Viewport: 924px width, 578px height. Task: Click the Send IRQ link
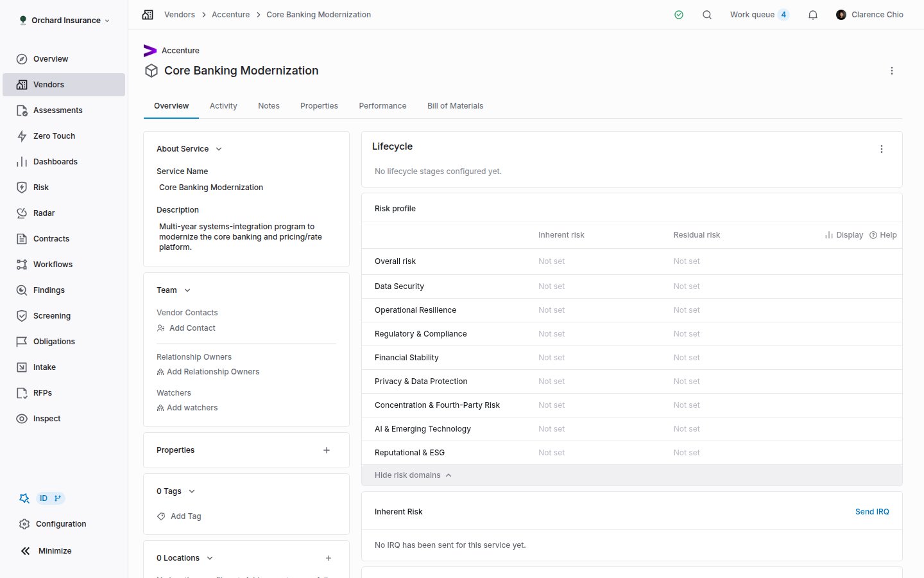[872, 512]
